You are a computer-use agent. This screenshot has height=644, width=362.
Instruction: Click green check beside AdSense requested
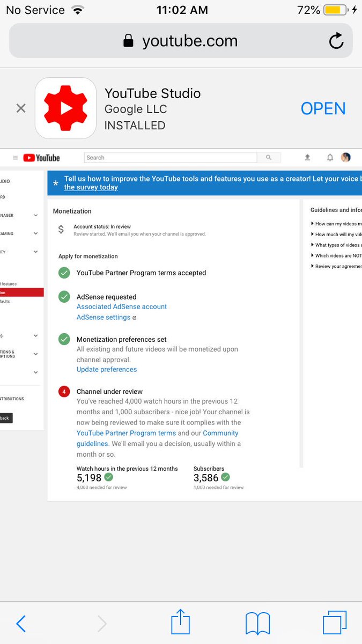pyautogui.click(x=64, y=297)
